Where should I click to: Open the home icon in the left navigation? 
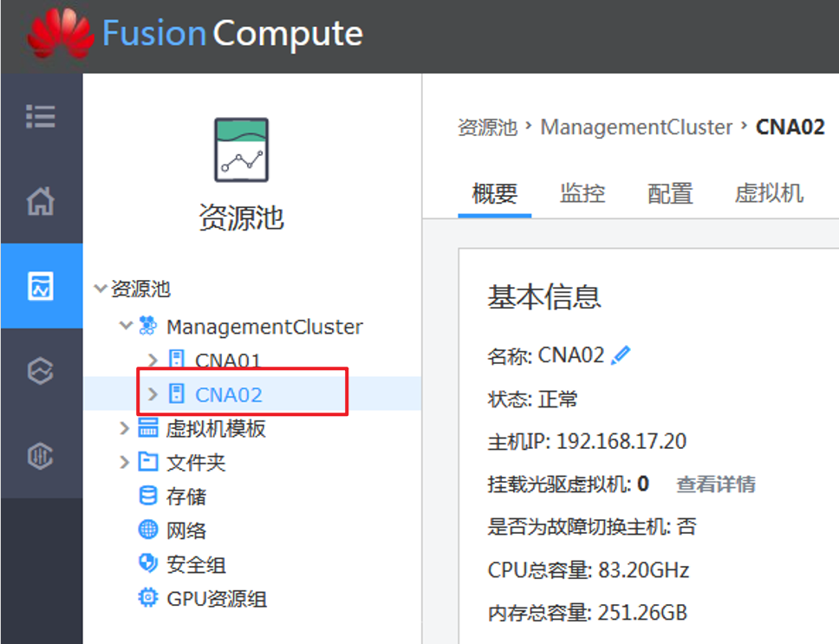click(x=42, y=201)
